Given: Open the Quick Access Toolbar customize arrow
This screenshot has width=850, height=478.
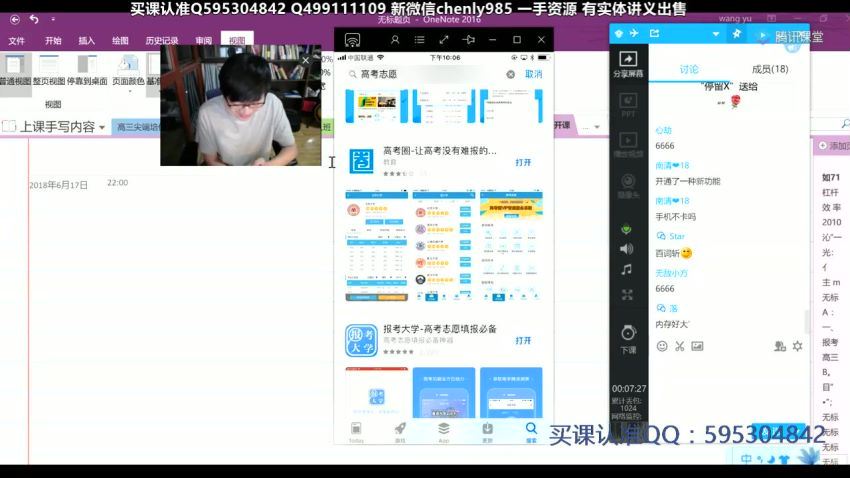Looking at the screenshot, I should point(53,20).
